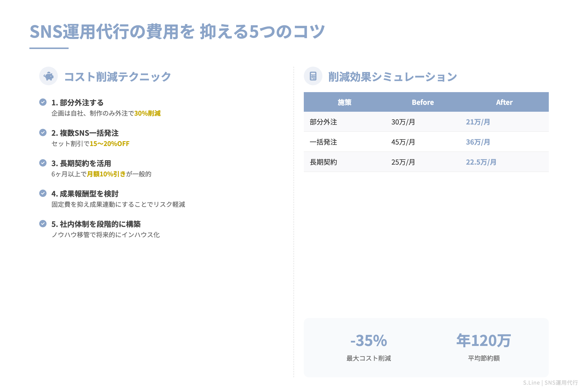This screenshot has width=588, height=392.
Task: Click the checkmark icon next to 成果報酬型を検討
Action: [43, 193]
